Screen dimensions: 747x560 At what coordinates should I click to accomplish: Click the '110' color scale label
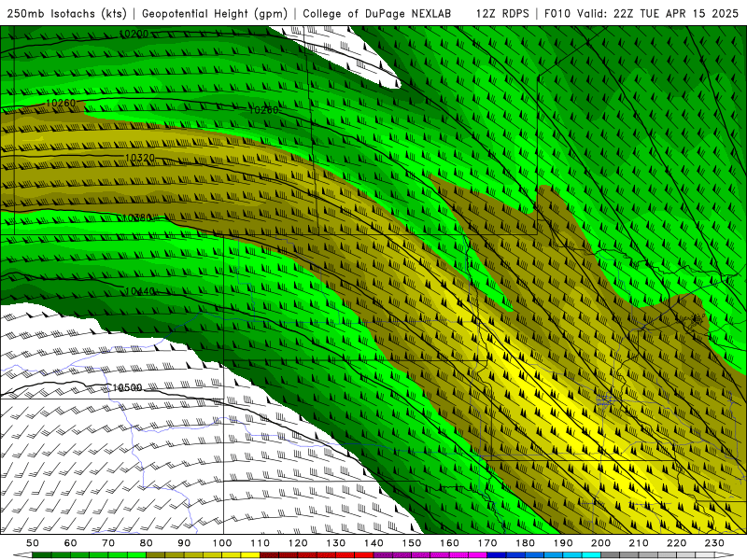coord(261,543)
